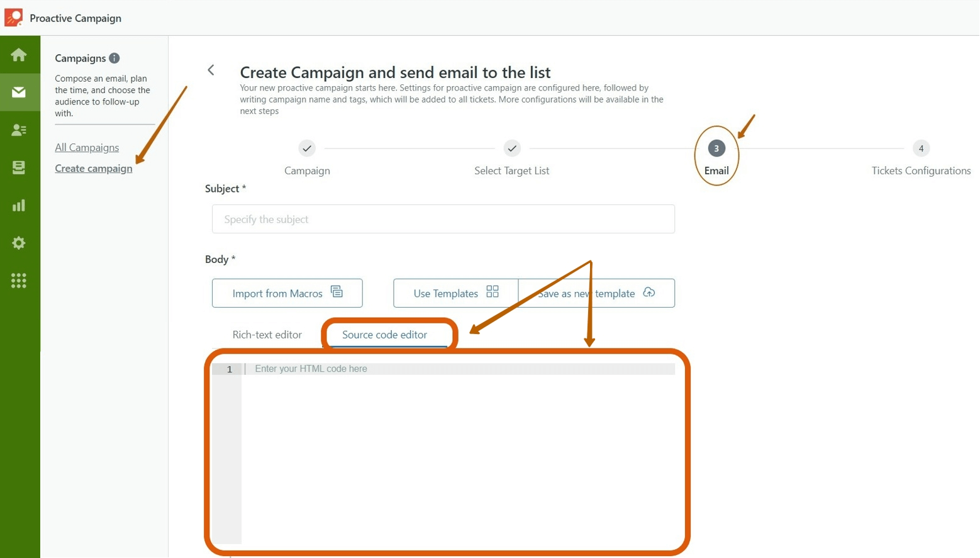Switch to the Rich-text editor tab
Image resolution: width=980 pixels, height=558 pixels.
[267, 335]
